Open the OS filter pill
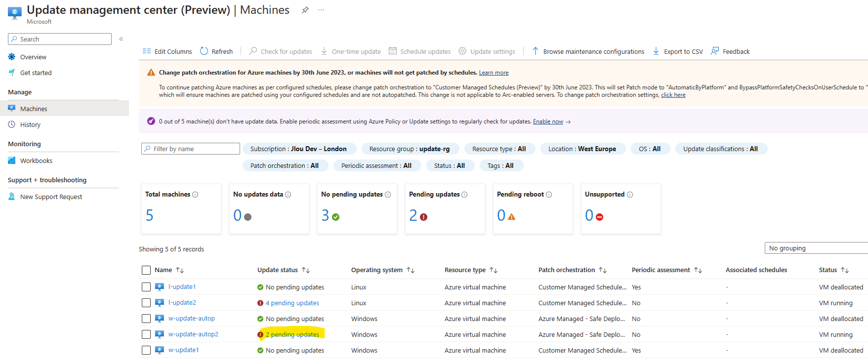 pos(650,149)
